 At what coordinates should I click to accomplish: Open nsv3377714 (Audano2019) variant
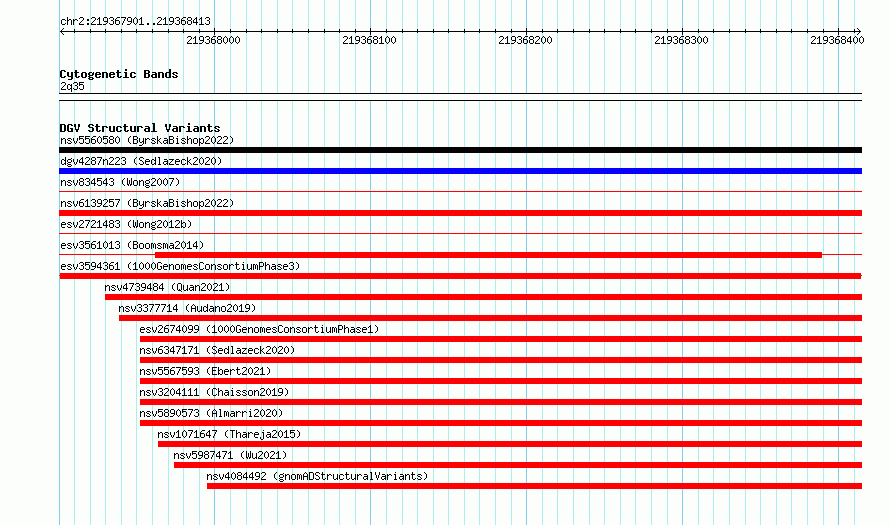point(187,308)
